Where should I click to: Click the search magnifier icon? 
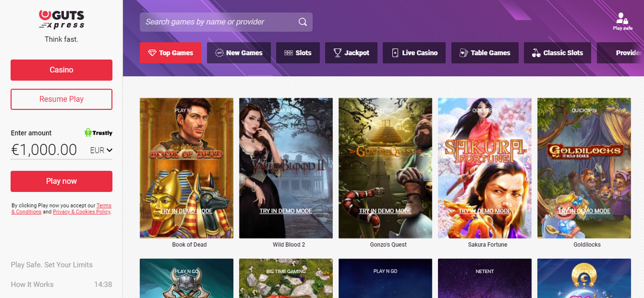[x=303, y=22]
